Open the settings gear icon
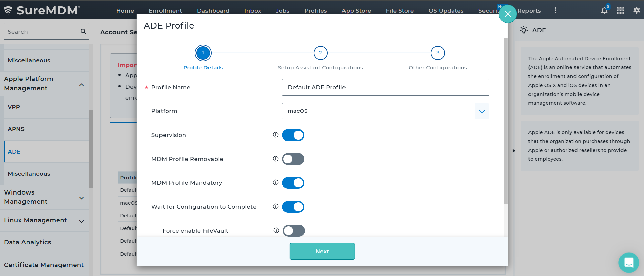The height and width of the screenshot is (276, 644). point(636,11)
